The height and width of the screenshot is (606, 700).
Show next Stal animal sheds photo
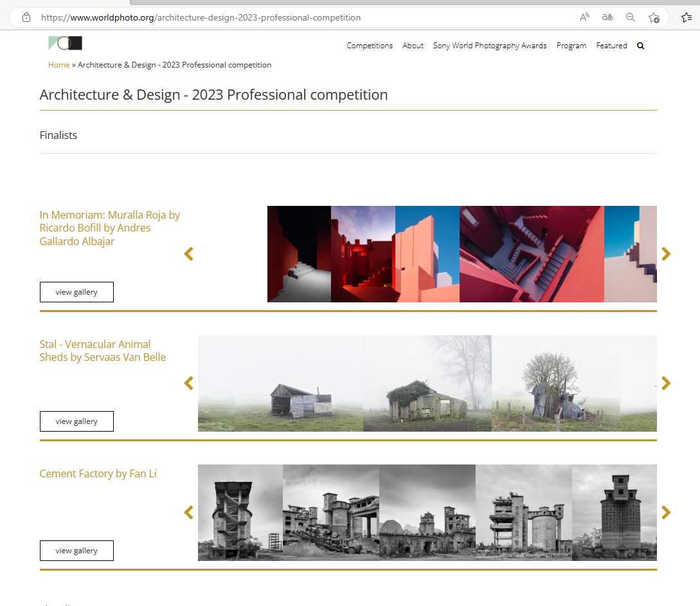pos(666,383)
